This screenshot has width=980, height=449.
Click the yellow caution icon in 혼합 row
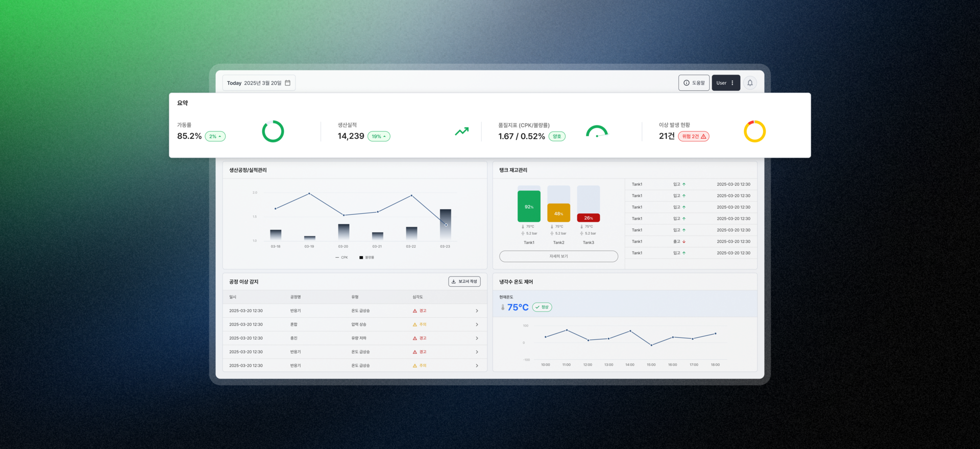(x=415, y=325)
